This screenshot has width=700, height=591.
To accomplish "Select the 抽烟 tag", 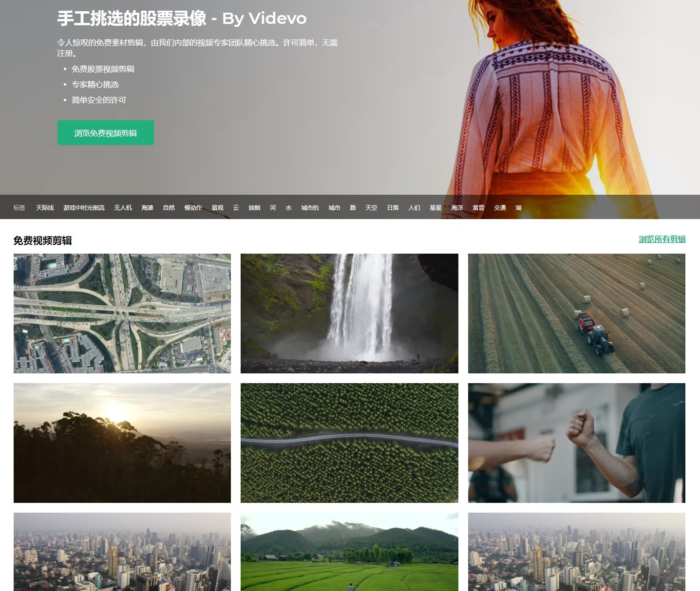I will [x=254, y=207].
